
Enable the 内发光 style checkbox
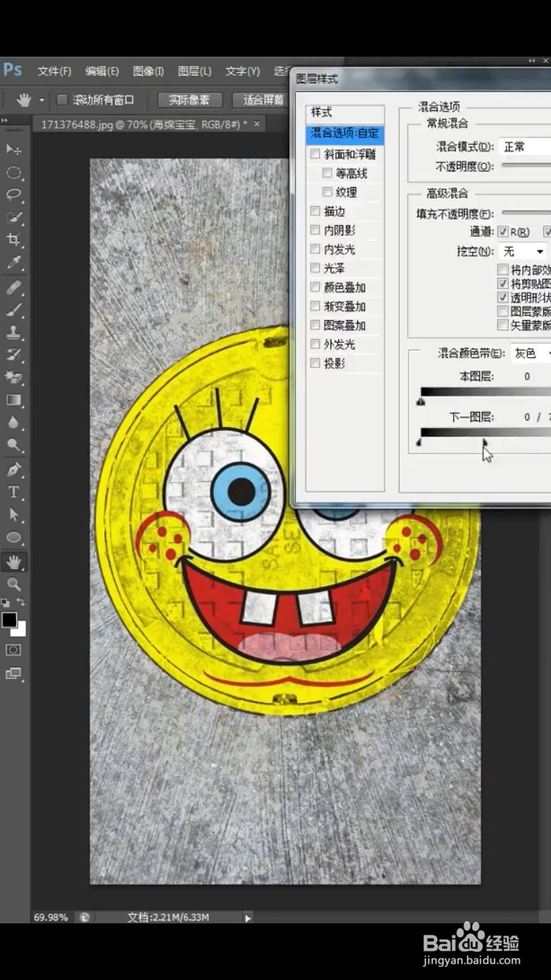pos(315,249)
